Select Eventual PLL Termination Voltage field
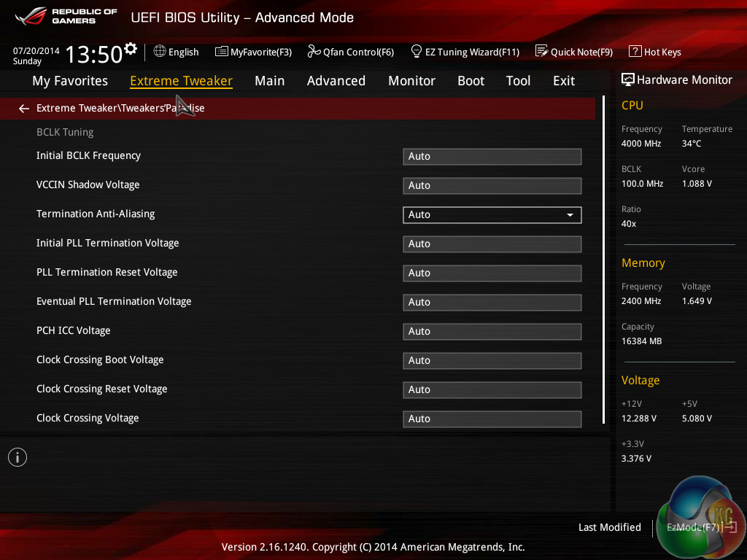This screenshot has width=747, height=560. pyautogui.click(x=492, y=303)
